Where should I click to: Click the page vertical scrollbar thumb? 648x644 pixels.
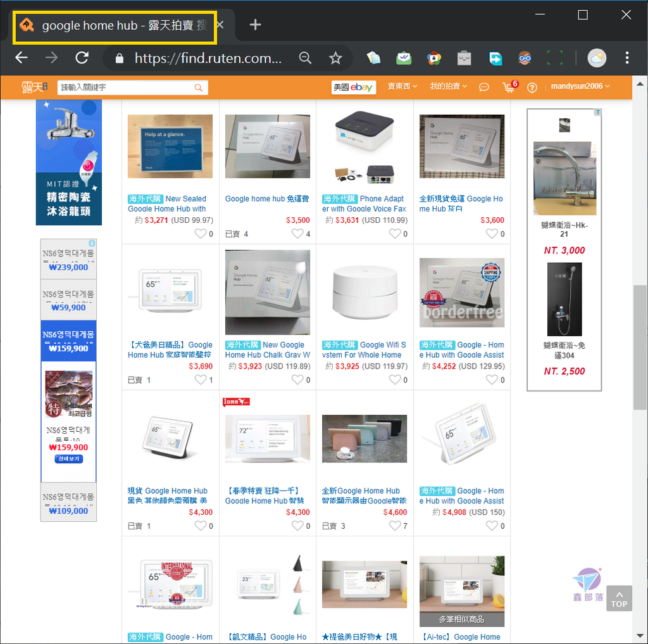(x=640, y=347)
